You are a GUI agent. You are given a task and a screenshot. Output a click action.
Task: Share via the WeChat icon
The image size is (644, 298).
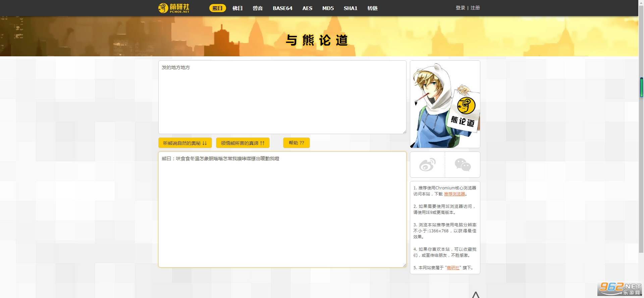click(x=463, y=165)
